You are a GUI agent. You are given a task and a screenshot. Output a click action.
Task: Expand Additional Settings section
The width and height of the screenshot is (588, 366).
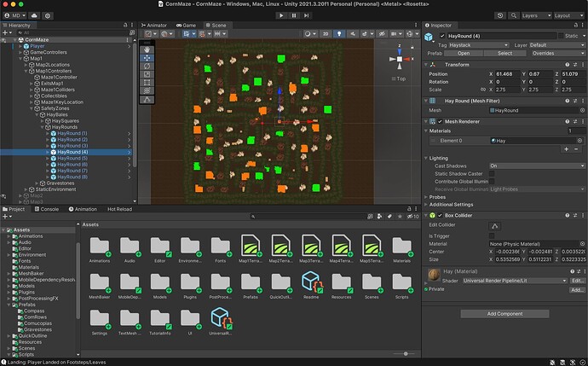tap(426, 205)
